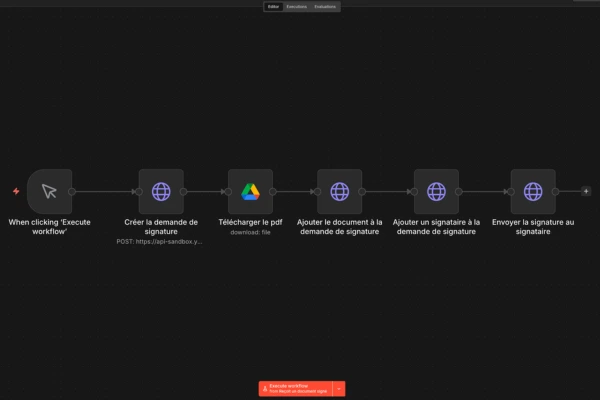The image size is (600, 400).
Task: Open the 'Ajouter un signataire' globe node
Action: click(436, 191)
